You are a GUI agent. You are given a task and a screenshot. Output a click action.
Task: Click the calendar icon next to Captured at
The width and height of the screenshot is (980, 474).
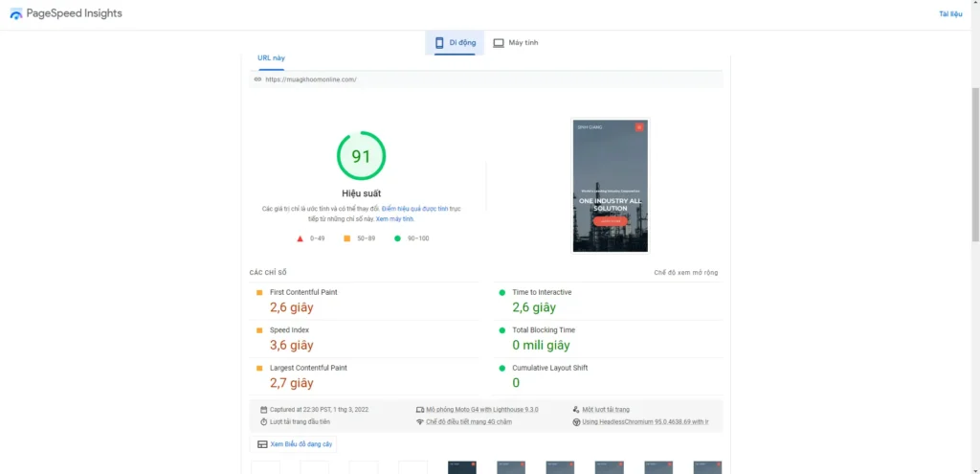(x=263, y=409)
